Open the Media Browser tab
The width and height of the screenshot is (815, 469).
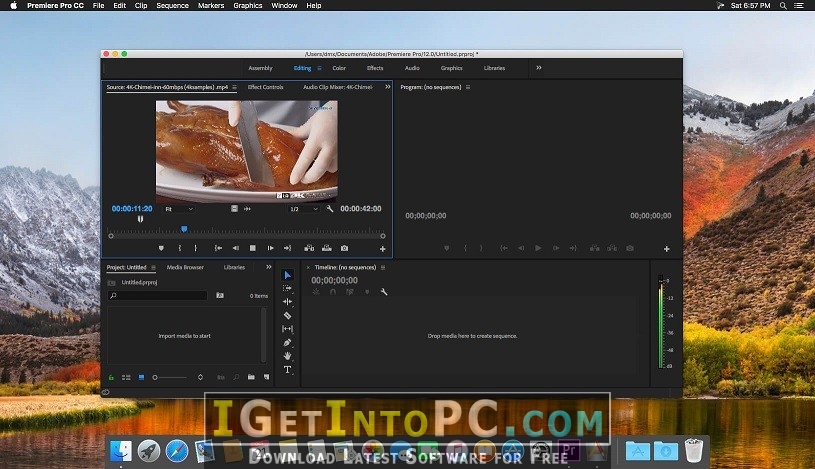coord(185,267)
